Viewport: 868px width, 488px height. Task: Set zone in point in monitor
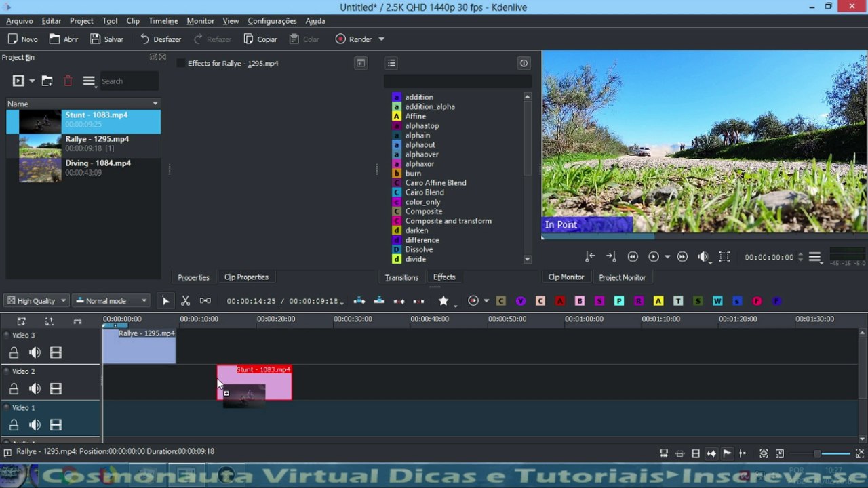(x=590, y=257)
